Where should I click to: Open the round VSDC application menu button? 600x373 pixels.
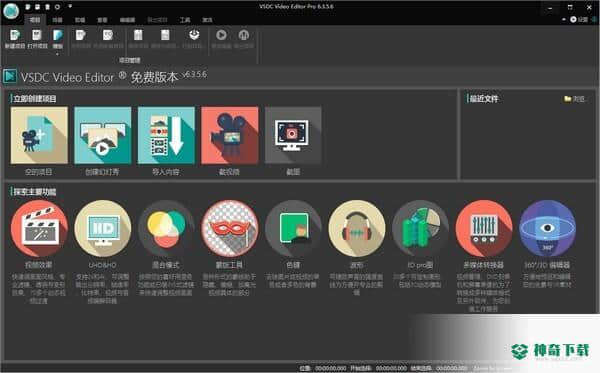coord(11,10)
